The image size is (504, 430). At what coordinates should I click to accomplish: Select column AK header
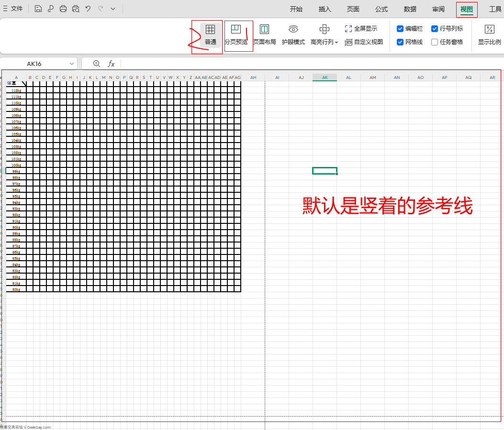325,77
